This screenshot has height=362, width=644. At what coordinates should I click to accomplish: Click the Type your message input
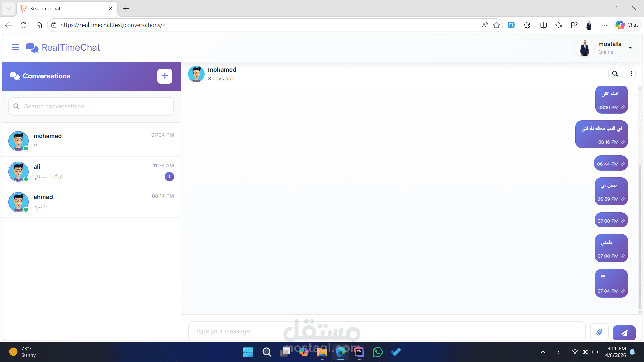(x=386, y=331)
